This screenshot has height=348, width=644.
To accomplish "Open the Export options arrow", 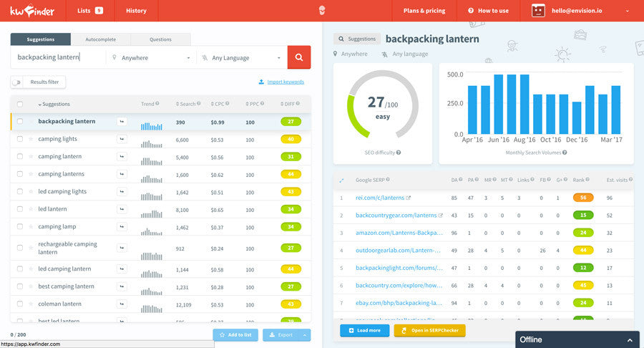I will point(305,335).
